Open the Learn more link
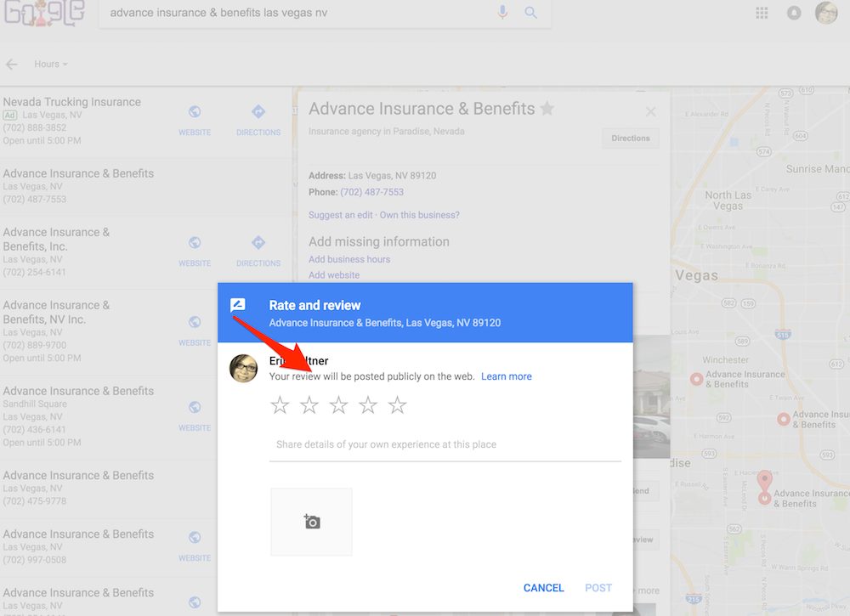 coord(507,376)
